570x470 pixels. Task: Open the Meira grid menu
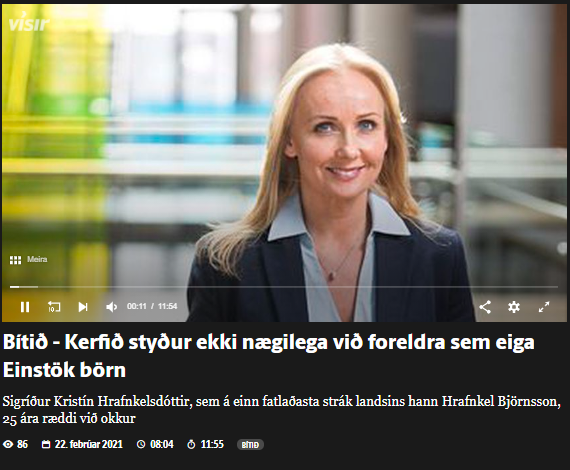coord(15,260)
